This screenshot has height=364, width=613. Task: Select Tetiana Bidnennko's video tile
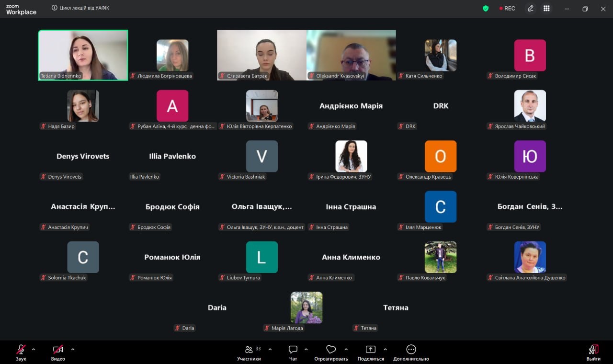click(83, 55)
